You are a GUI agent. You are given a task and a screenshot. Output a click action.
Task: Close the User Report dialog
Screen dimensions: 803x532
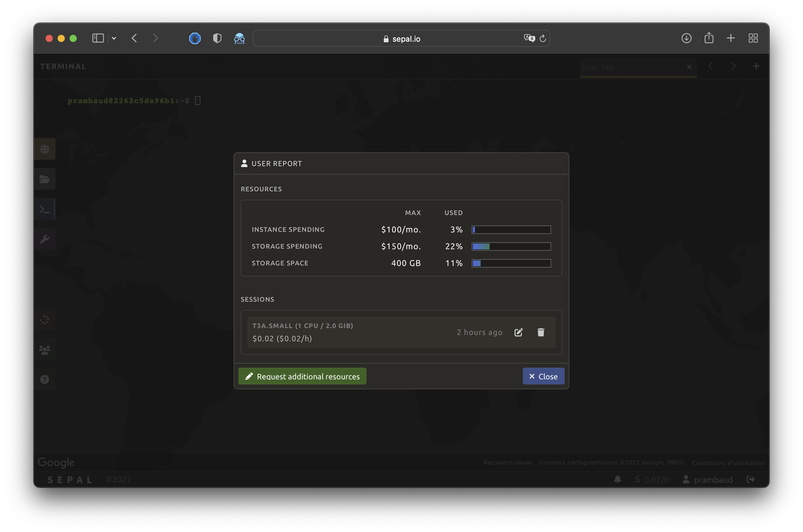click(543, 376)
